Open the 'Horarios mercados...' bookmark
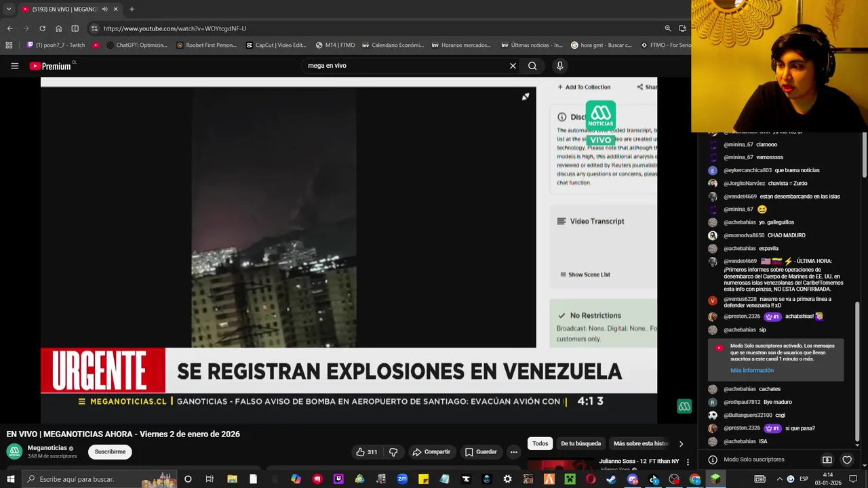This screenshot has height=488, width=868. point(461,45)
